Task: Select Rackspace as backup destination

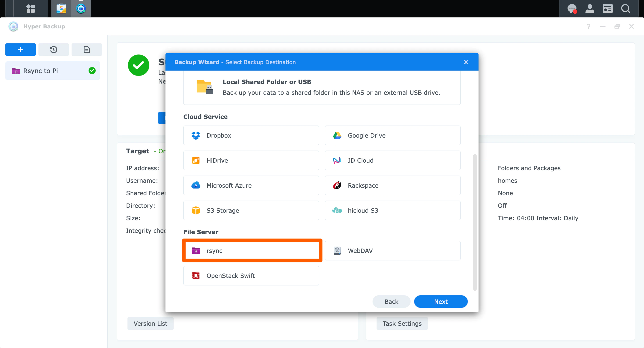Action: (392, 185)
